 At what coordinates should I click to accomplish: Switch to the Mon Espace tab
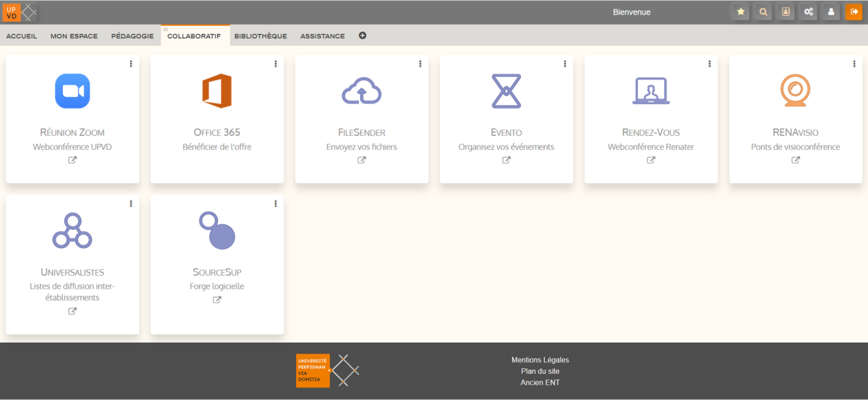coord(74,36)
